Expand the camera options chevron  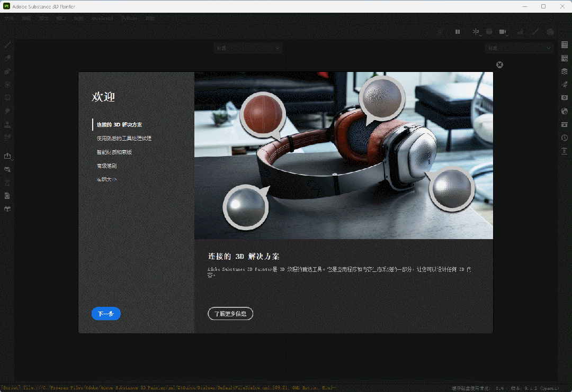click(507, 35)
